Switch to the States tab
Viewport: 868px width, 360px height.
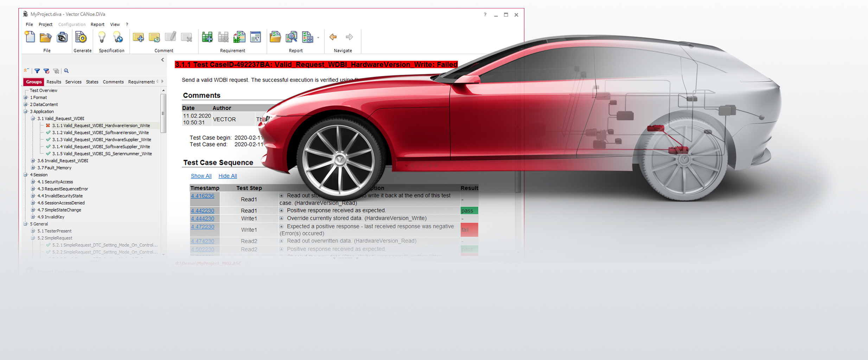[x=92, y=82]
